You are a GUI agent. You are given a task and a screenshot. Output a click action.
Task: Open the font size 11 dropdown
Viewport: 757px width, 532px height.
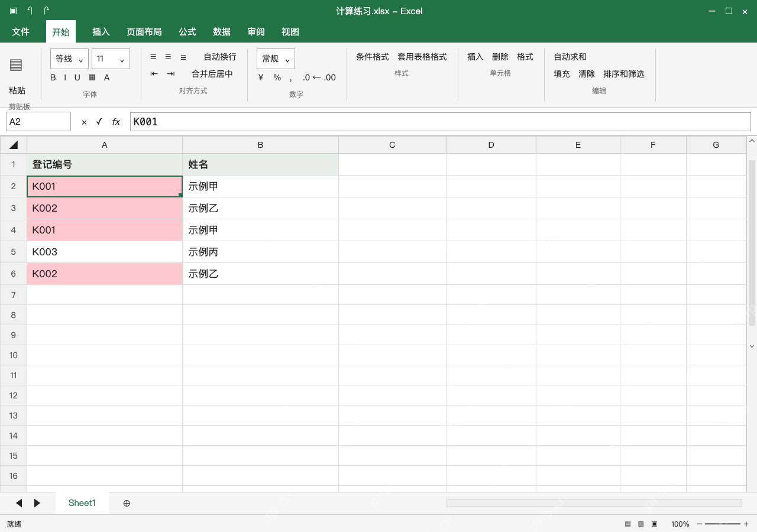tap(111, 59)
